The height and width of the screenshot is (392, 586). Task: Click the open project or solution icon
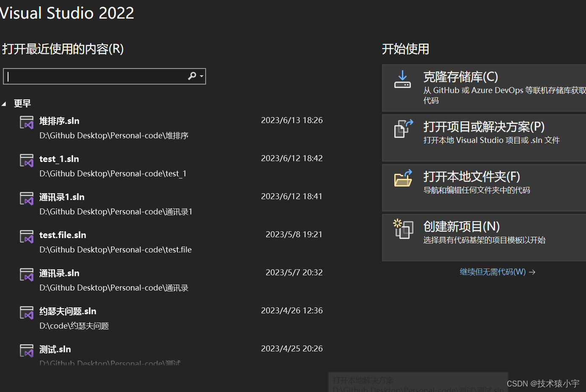(403, 129)
